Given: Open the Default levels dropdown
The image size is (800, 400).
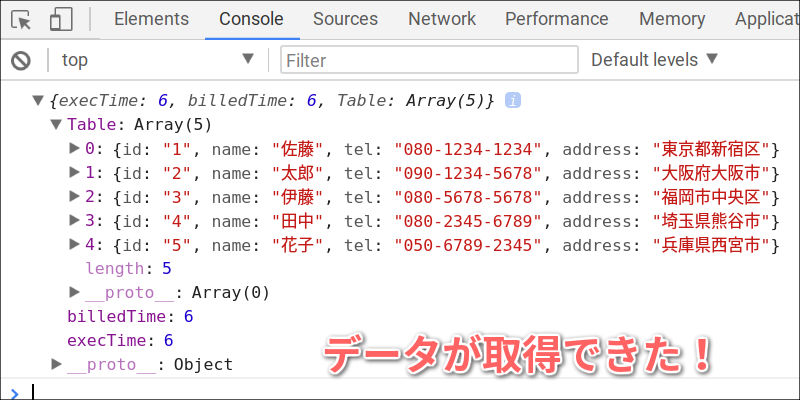Looking at the screenshot, I should click(655, 60).
